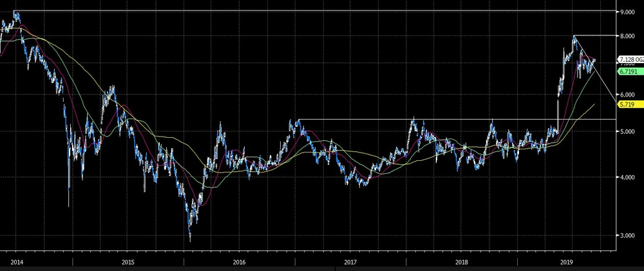Select the 2018 label on time axis
Image resolution: width=644 pixels, height=271 pixels.
[462, 262]
